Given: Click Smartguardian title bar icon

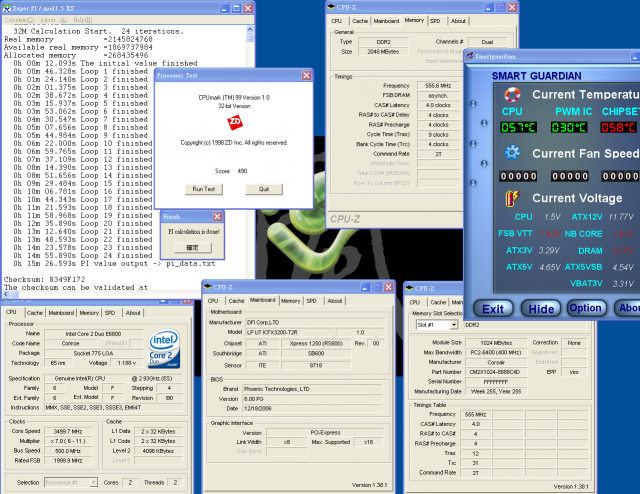Looking at the screenshot, I should pyautogui.click(x=469, y=56).
